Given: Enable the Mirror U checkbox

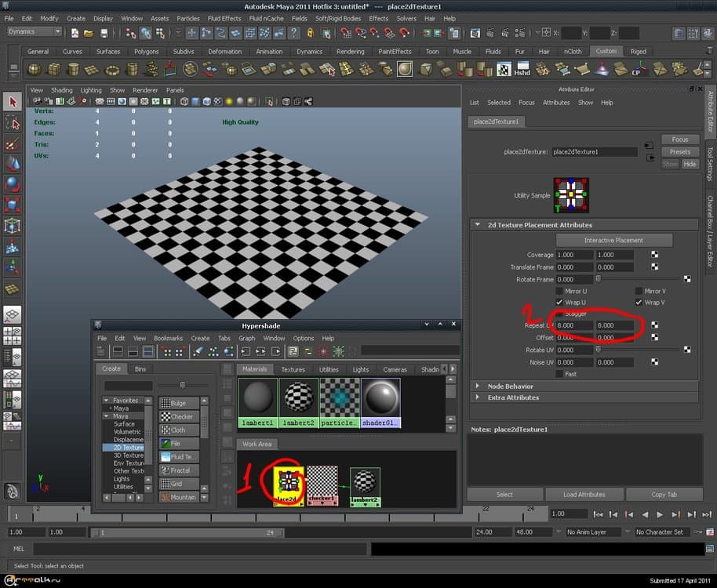Looking at the screenshot, I should click(559, 291).
